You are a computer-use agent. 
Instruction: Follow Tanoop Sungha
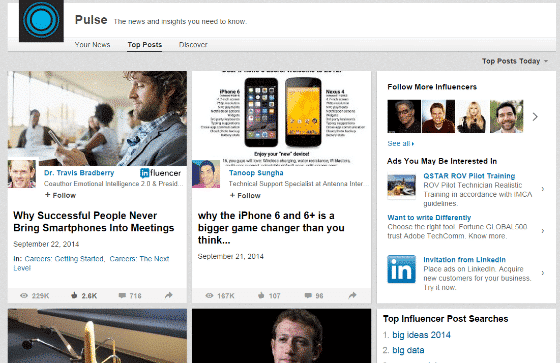245,195
